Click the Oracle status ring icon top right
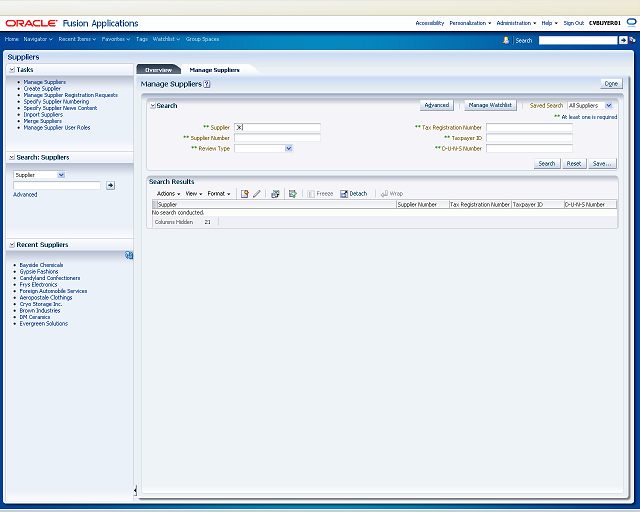640x512 pixels. point(631,23)
